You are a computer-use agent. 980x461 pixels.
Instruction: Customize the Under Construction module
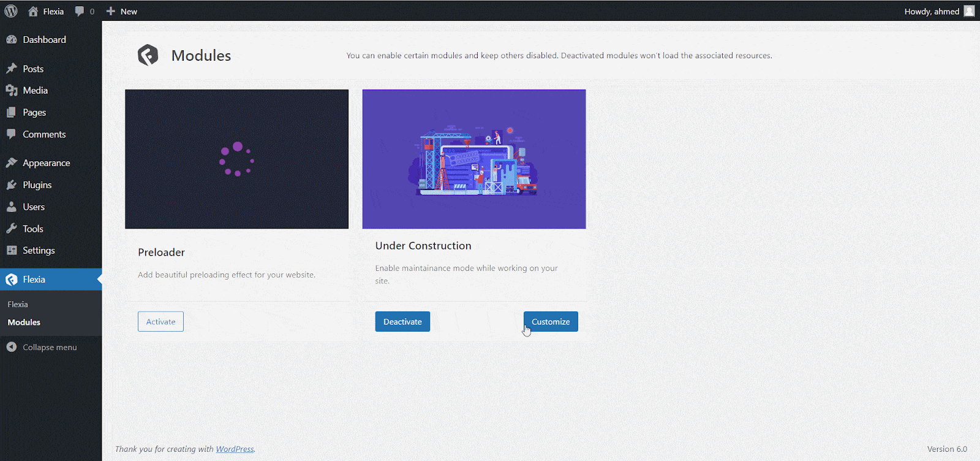(x=551, y=321)
